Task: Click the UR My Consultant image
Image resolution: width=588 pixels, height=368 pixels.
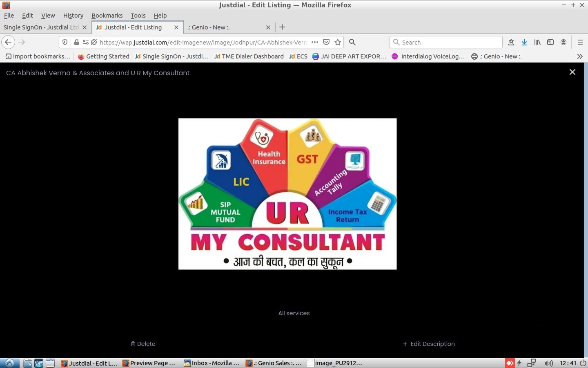Action: pos(287,194)
